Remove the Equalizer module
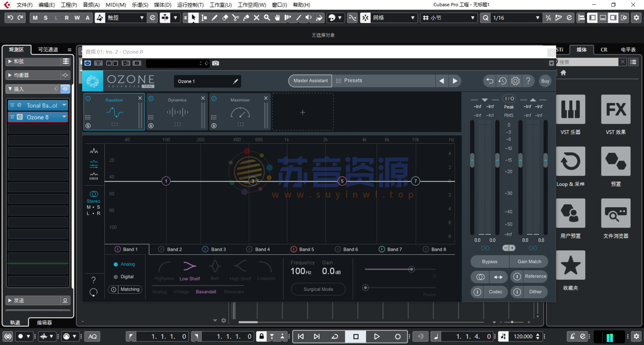Viewport: 644px width, 345px height. (x=140, y=98)
